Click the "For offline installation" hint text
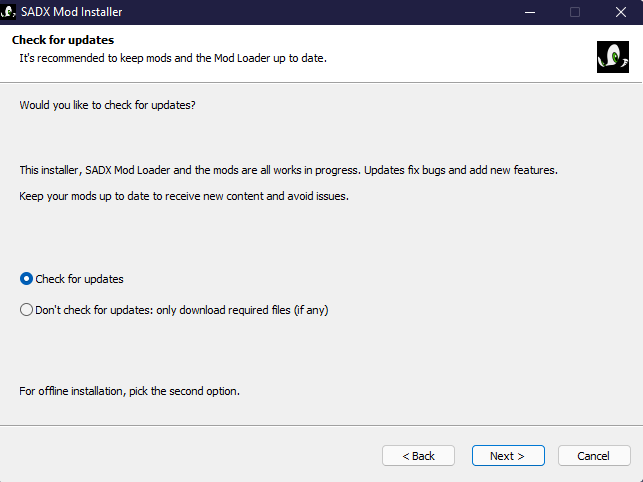The height and width of the screenshot is (482, 643). pos(129,390)
